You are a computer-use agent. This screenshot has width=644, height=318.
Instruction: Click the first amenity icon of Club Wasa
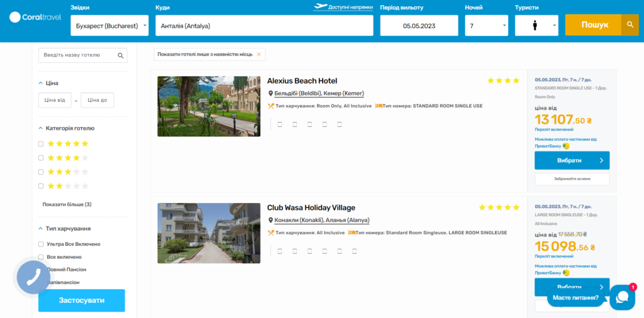tap(280, 251)
